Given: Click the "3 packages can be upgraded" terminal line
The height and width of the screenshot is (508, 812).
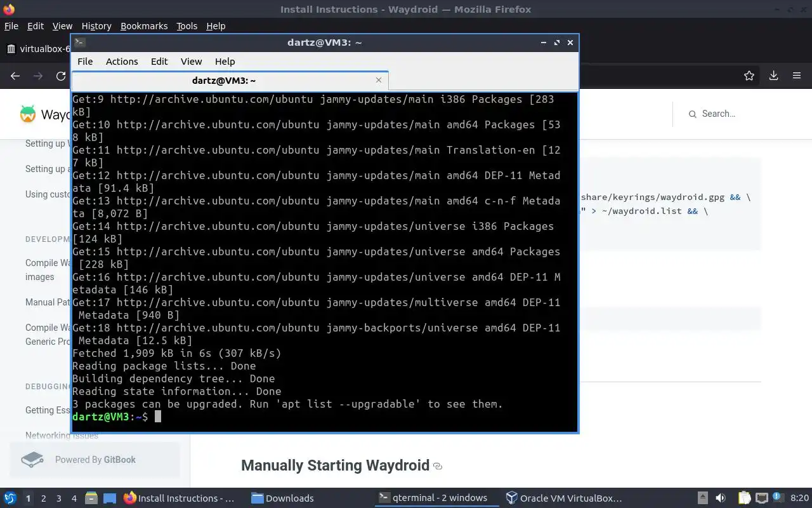Looking at the screenshot, I should (x=287, y=404).
